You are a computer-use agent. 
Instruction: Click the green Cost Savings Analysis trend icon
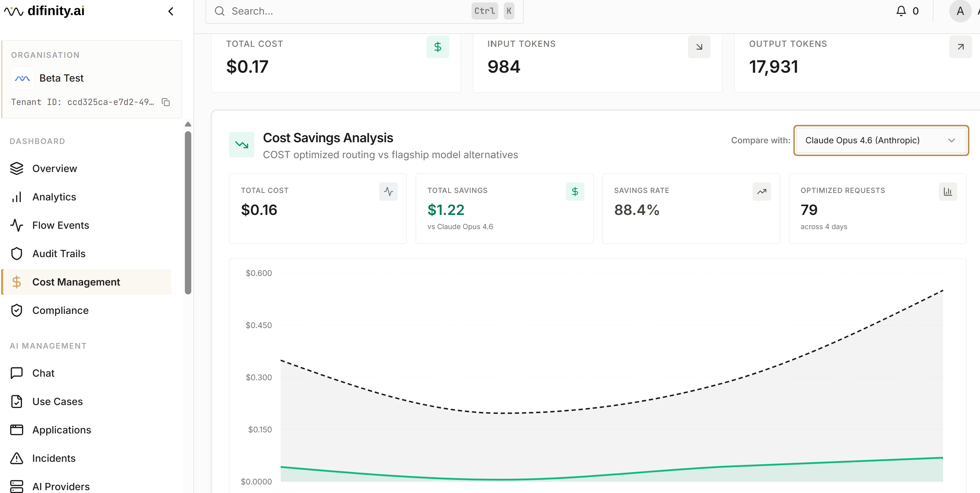[242, 145]
